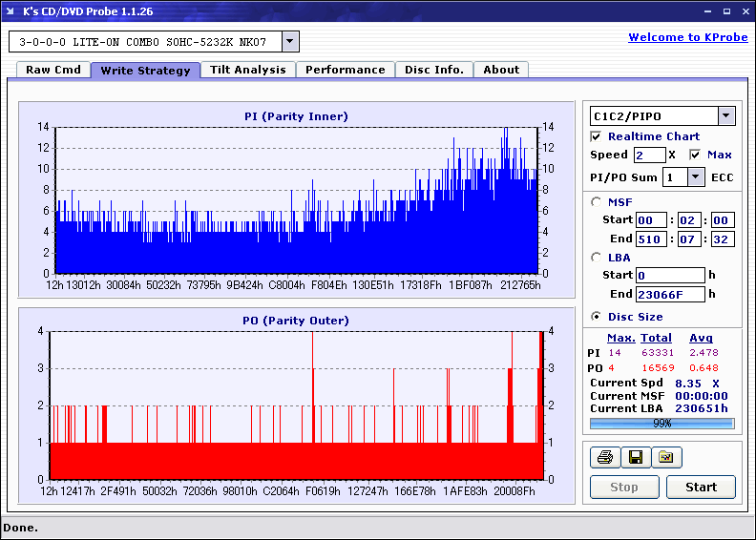Select the LBA radio button
The image size is (756, 540).
597,257
